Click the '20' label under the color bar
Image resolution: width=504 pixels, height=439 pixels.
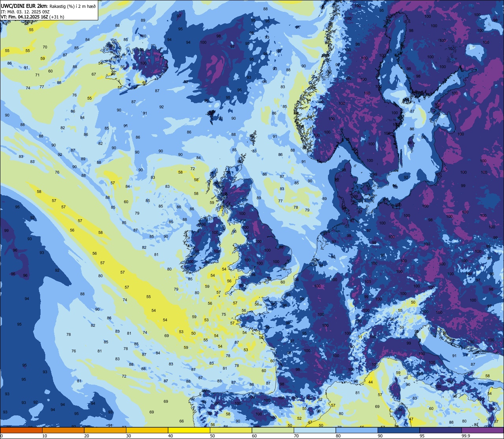[87, 436]
